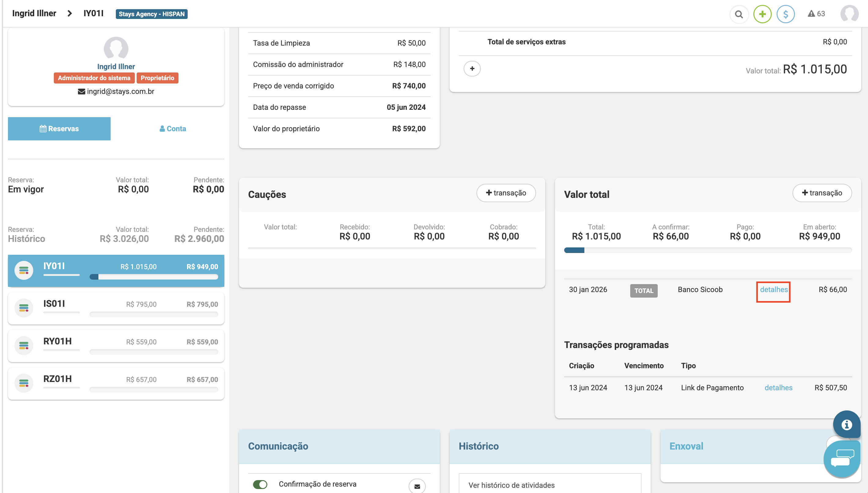This screenshot has width=868, height=493.
Task: Open the dollar sign finance icon
Action: [785, 14]
